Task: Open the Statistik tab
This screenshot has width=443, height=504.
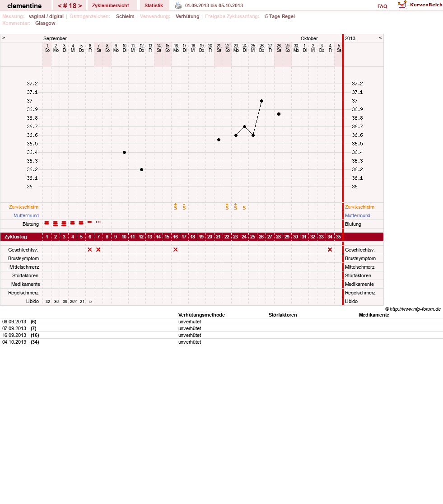Action: 154,5
